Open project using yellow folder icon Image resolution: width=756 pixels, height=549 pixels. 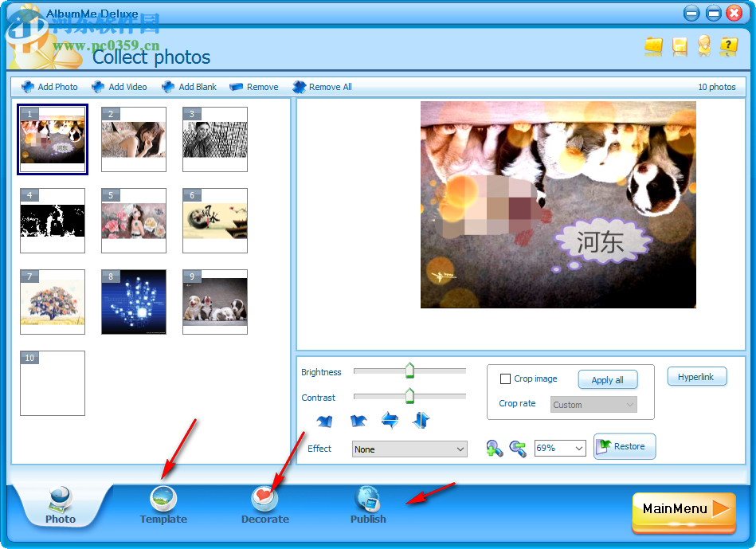[x=654, y=46]
